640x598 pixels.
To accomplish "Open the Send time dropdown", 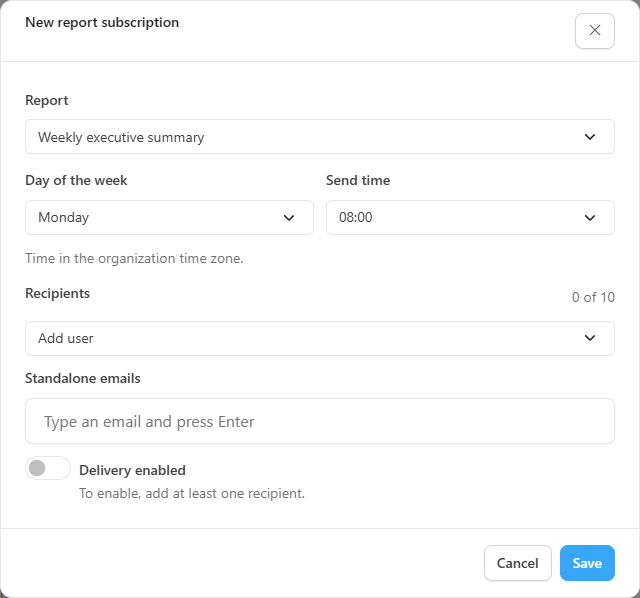I will pyautogui.click(x=470, y=217).
